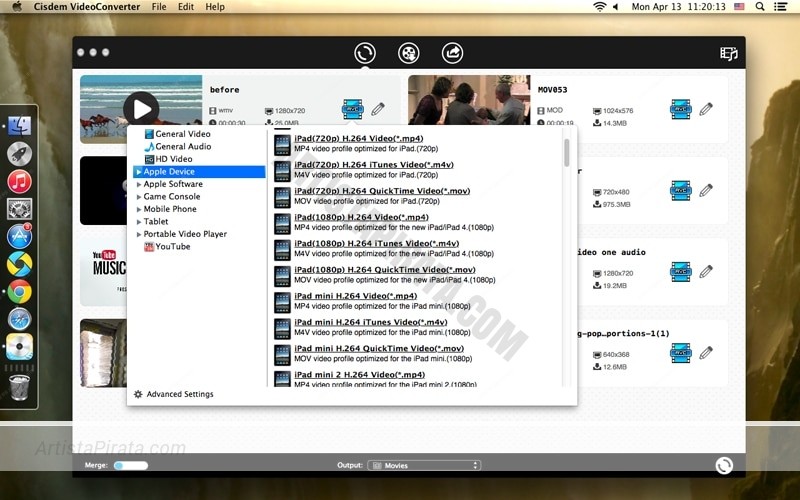Open Spotlight search in menu bar

[x=760, y=7]
